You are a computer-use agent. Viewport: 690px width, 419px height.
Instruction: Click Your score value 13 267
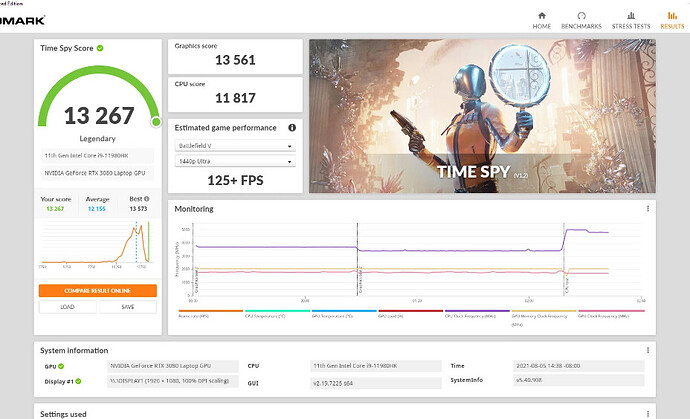tap(55, 209)
